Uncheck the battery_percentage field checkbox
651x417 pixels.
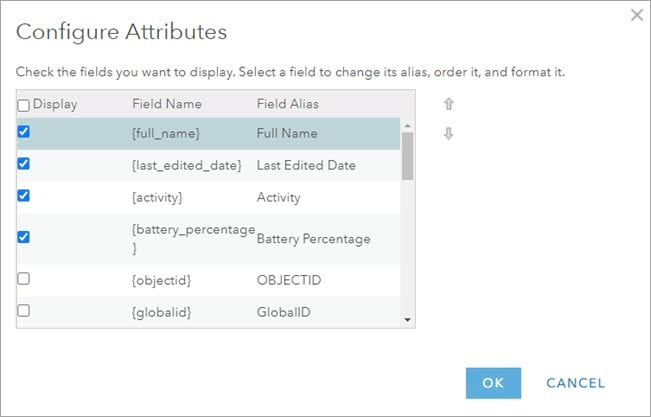point(24,237)
